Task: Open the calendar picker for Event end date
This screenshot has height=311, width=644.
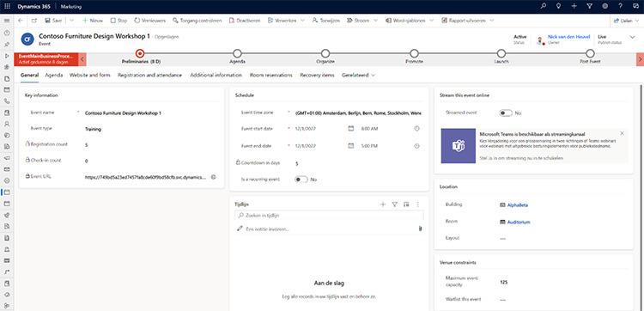Action: click(x=350, y=146)
